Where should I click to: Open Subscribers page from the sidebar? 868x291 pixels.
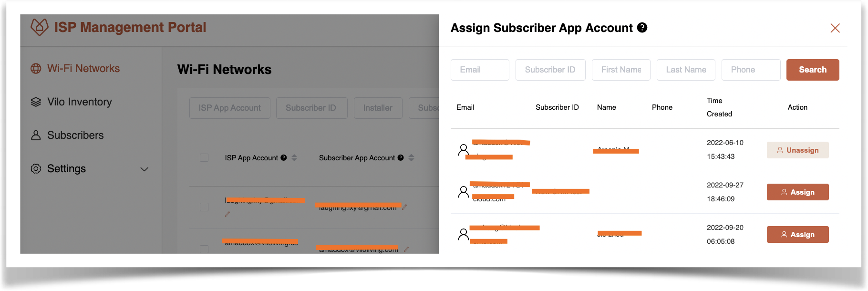(75, 135)
